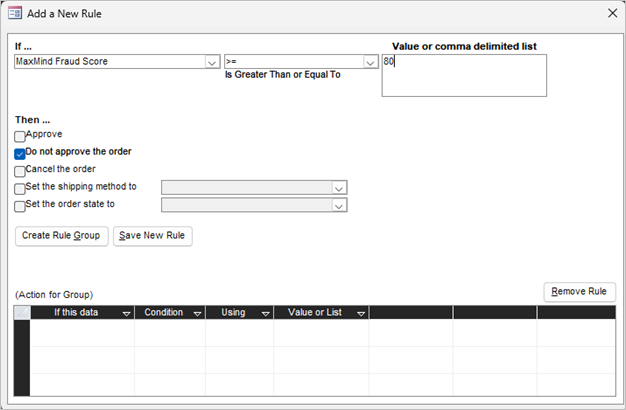Click the Create Rule Group button
Image resolution: width=626 pixels, height=410 pixels.
click(61, 236)
